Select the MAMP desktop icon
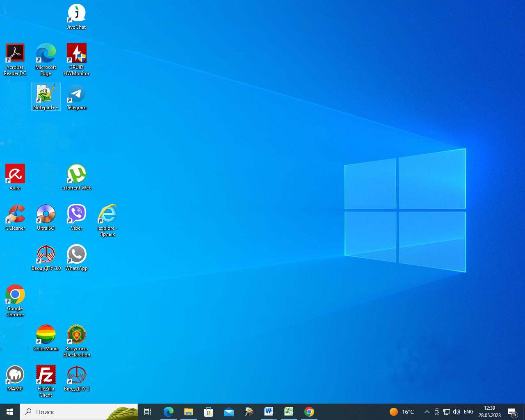The height and width of the screenshot is (420, 525). (x=15, y=375)
